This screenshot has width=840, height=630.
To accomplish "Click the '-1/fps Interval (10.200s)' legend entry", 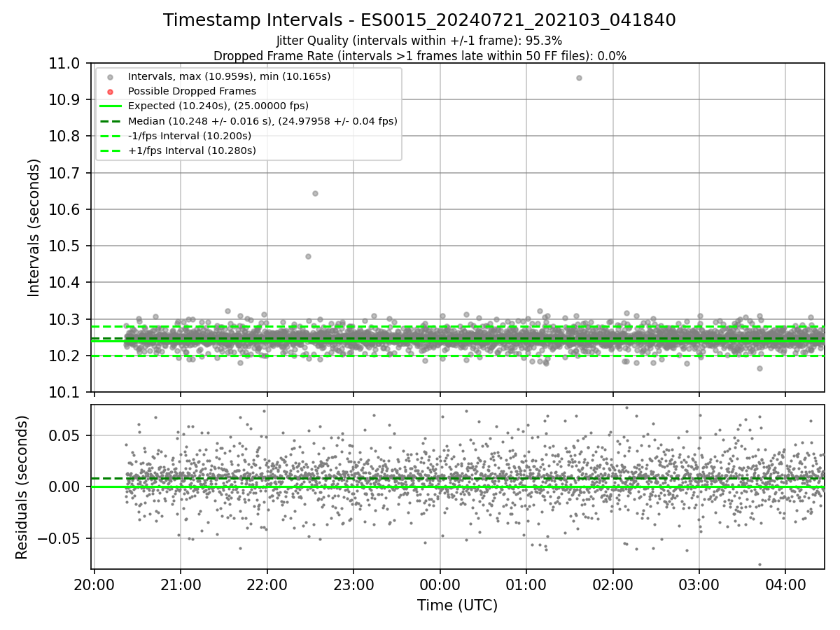I will pos(190,136).
